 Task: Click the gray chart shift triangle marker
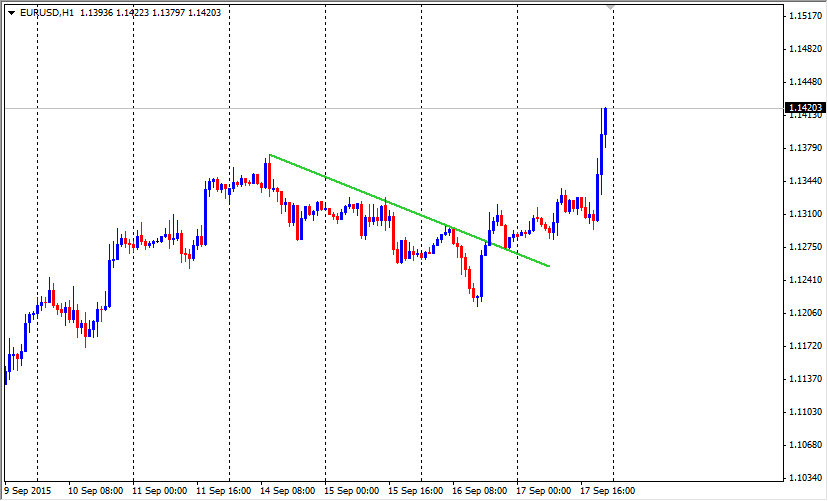coord(610,8)
